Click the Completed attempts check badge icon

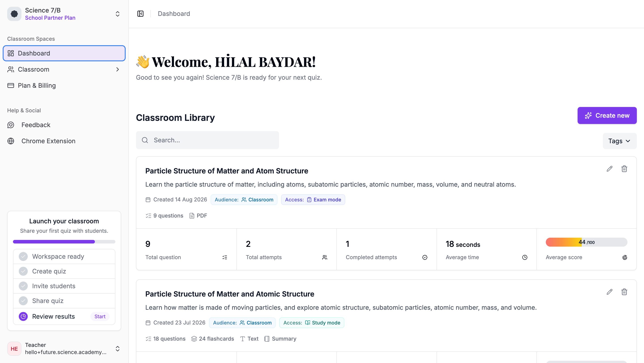click(425, 257)
